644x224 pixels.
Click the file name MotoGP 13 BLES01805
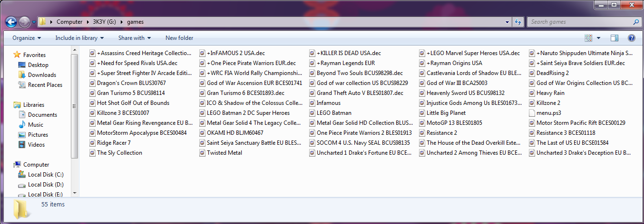(454, 123)
